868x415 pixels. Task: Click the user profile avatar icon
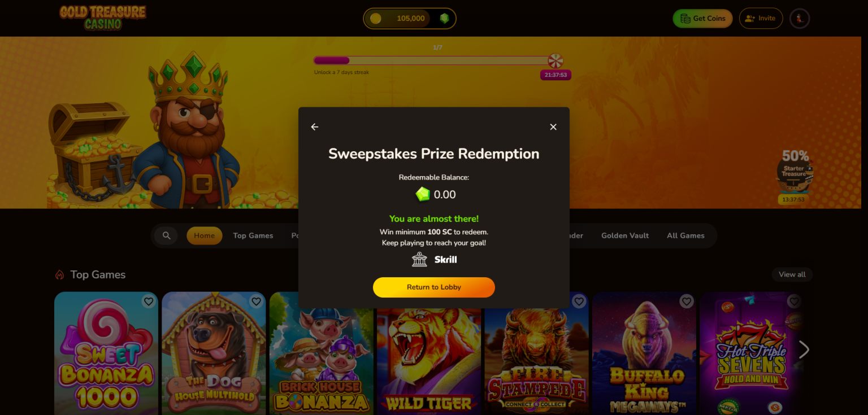tap(800, 19)
